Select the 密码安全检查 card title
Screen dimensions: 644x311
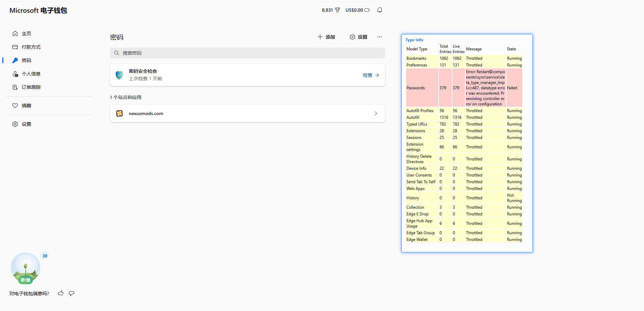tap(143, 71)
